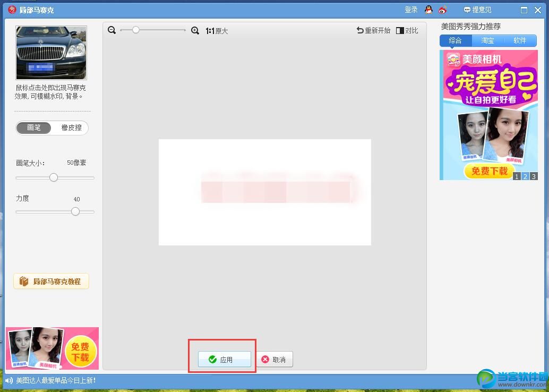Switch to the 软件 tab
The image size is (549, 392).
pos(520,40)
